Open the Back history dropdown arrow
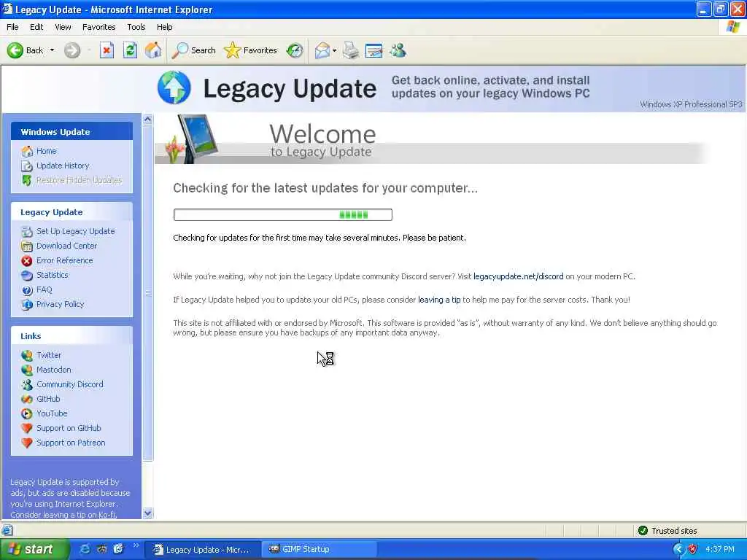 click(x=52, y=50)
